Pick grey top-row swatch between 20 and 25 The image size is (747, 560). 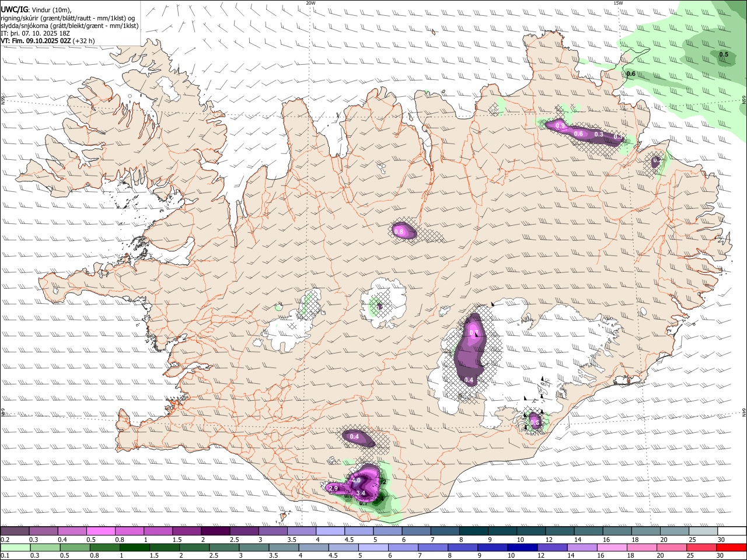point(675,531)
